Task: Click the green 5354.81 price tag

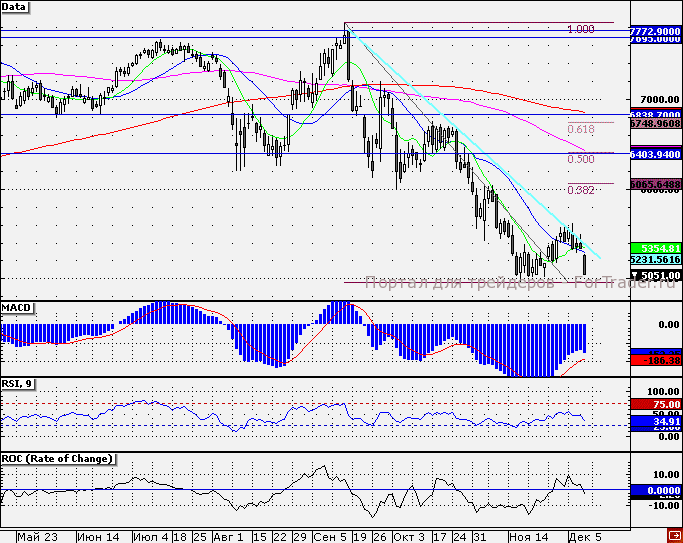Action: (x=655, y=247)
